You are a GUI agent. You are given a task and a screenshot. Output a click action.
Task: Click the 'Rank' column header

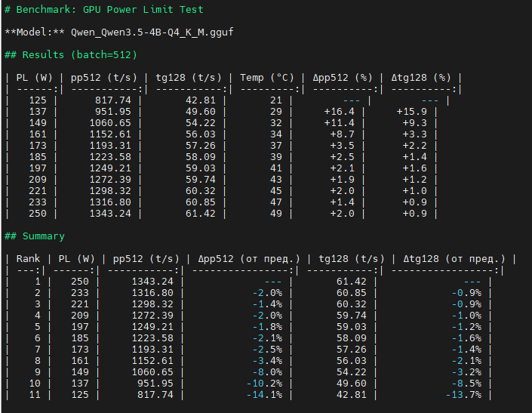28,259
